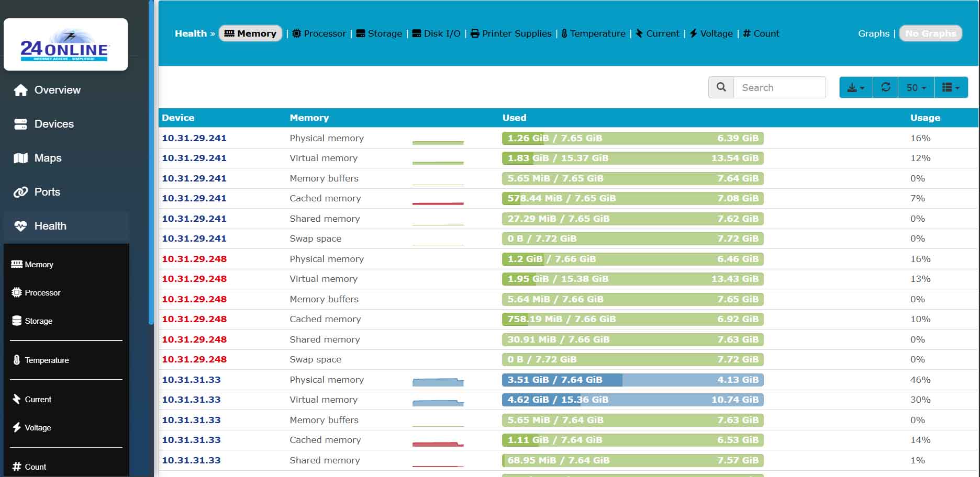Click Virtual memory label for 10.31.29.248
Viewport: 980px width, 477px height.
pyautogui.click(x=324, y=279)
